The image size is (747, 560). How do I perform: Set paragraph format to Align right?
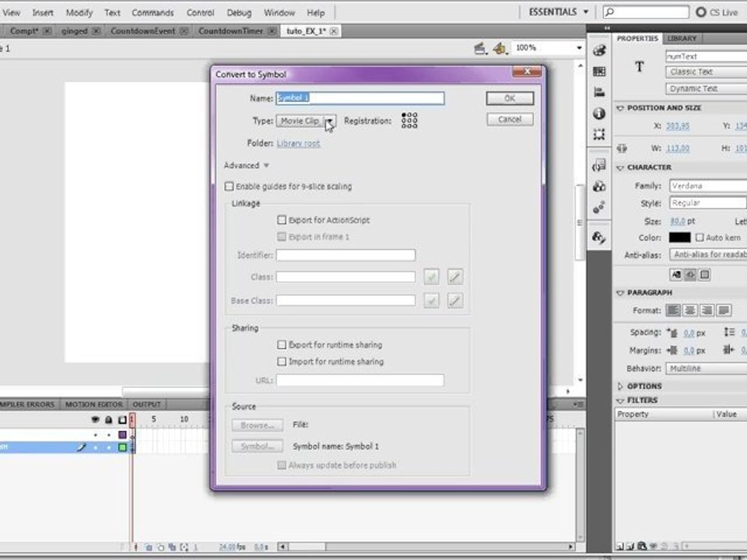[x=707, y=310]
